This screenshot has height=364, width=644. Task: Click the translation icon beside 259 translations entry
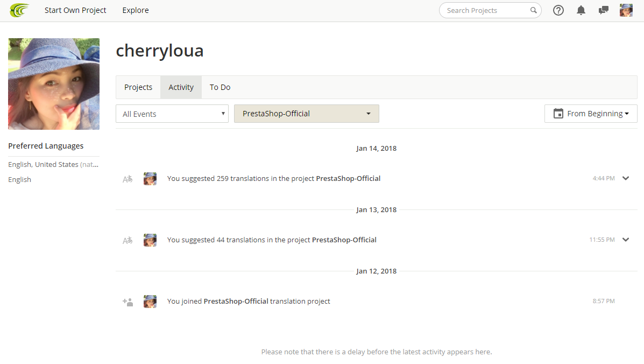pyautogui.click(x=128, y=179)
